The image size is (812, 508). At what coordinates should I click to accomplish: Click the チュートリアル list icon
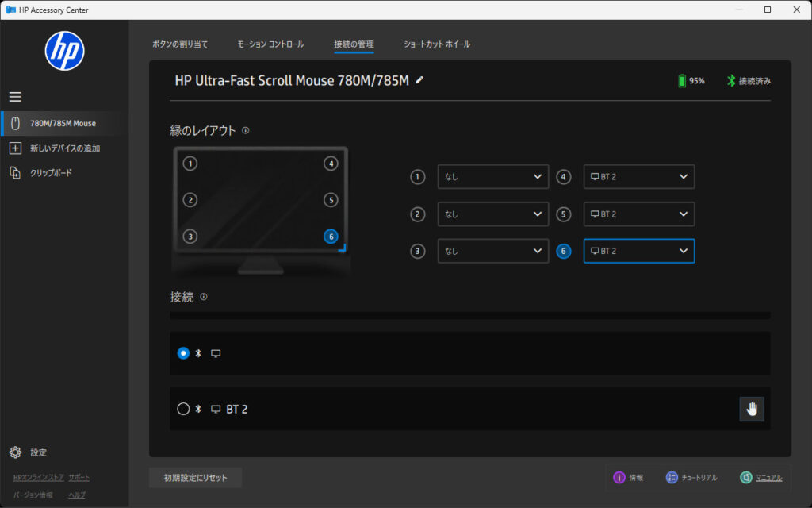[x=672, y=477]
